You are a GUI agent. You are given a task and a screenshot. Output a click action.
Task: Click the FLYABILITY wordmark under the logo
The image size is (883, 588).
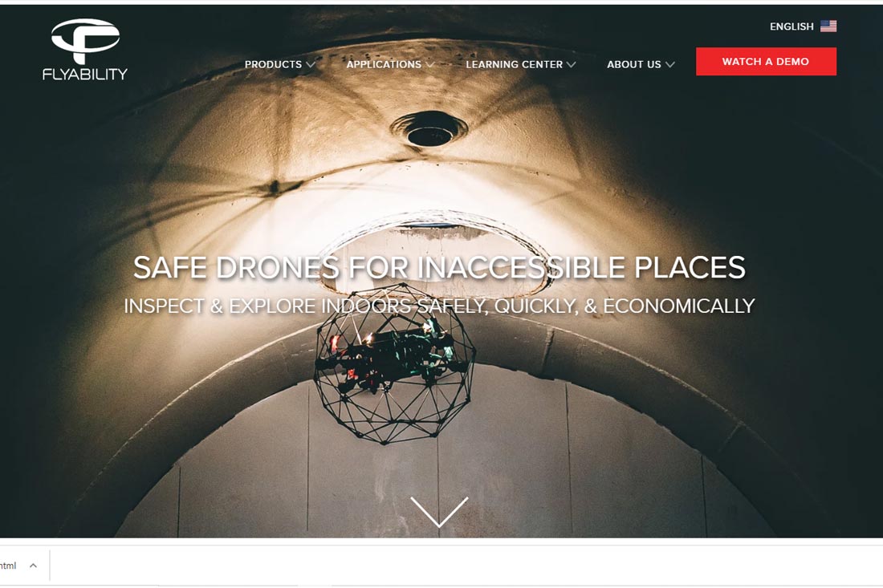click(85, 75)
